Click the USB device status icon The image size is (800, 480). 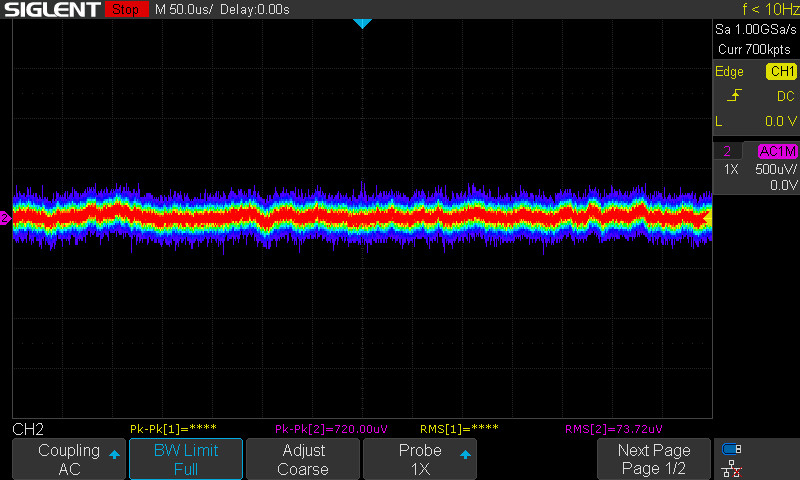tap(732, 449)
